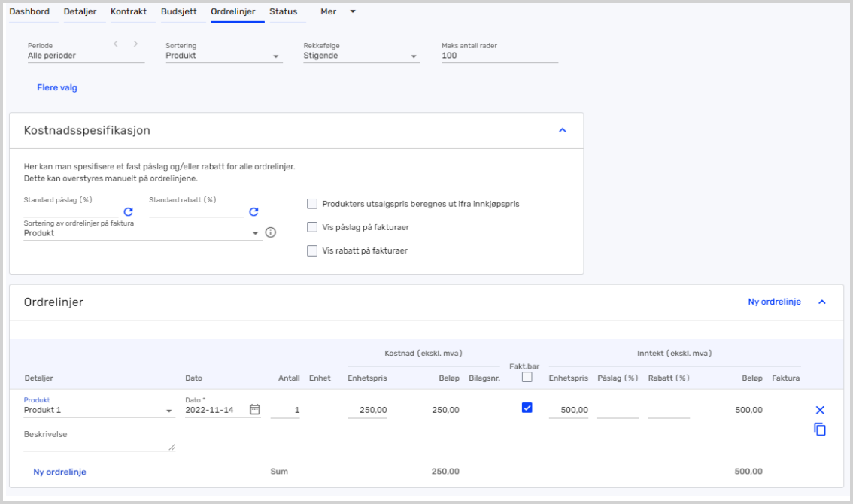Go to previous Periode
This screenshot has height=504, width=853.
pyautogui.click(x=115, y=44)
